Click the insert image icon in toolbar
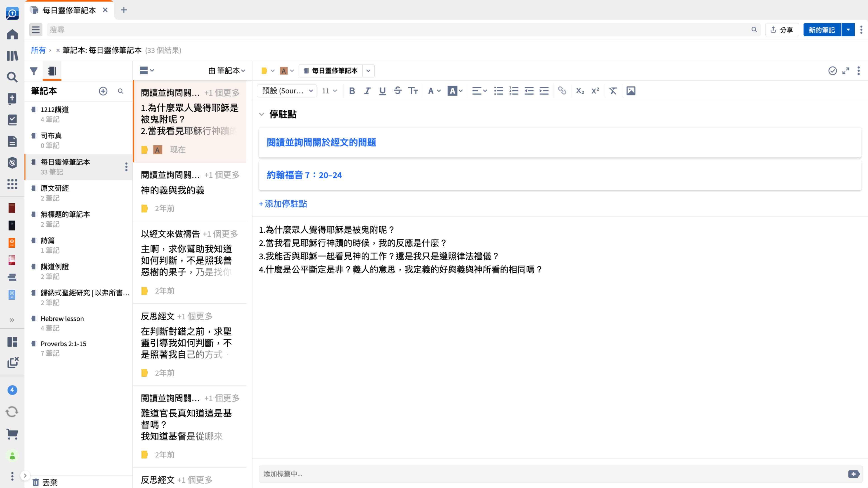Viewport: 868px width, 488px height. coord(630,91)
